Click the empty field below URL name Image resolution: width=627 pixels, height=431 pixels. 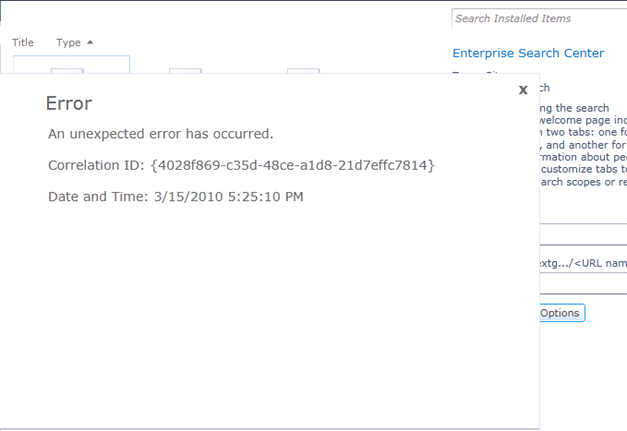pos(583,283)
